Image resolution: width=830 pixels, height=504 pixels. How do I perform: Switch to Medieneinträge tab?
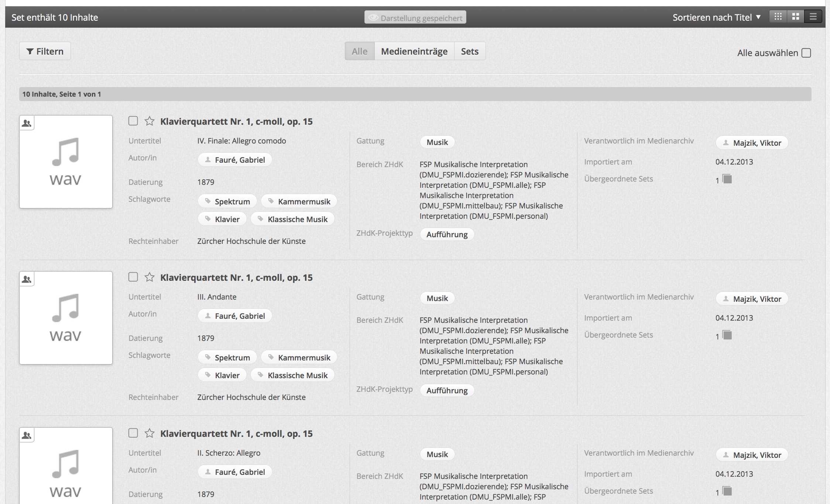414,51
